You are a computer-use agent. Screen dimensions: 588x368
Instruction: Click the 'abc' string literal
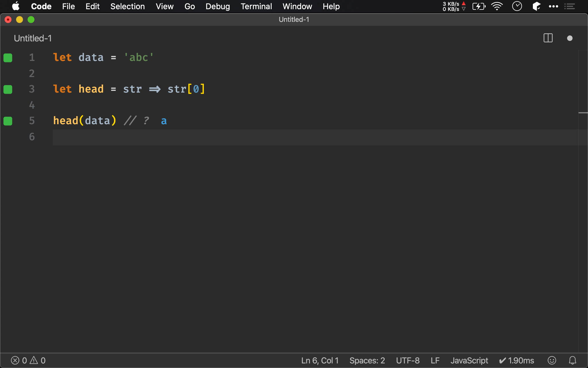[x=139, y=57]
